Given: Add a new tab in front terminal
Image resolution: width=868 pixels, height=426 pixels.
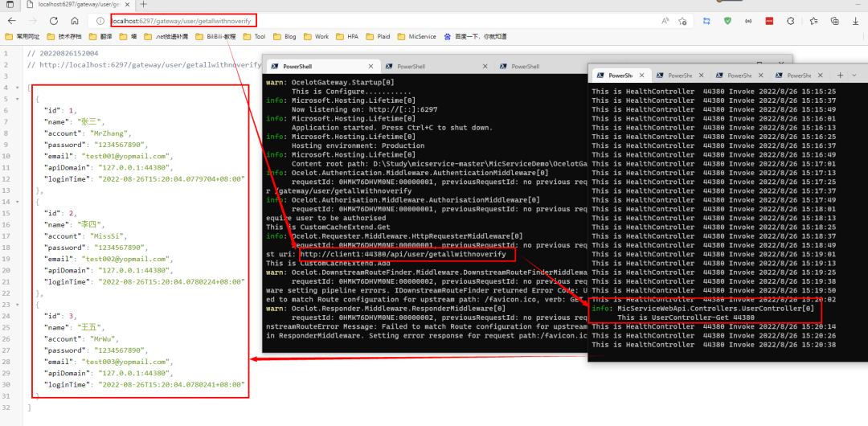Looking at the screenshot, I should pyautogui.click(x=840, y=76).
